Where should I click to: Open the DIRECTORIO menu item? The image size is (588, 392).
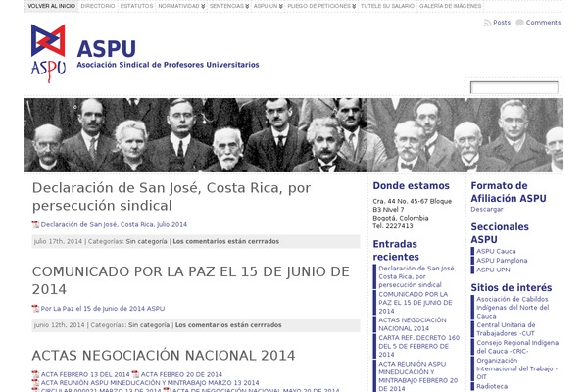(x=98, y=6)
